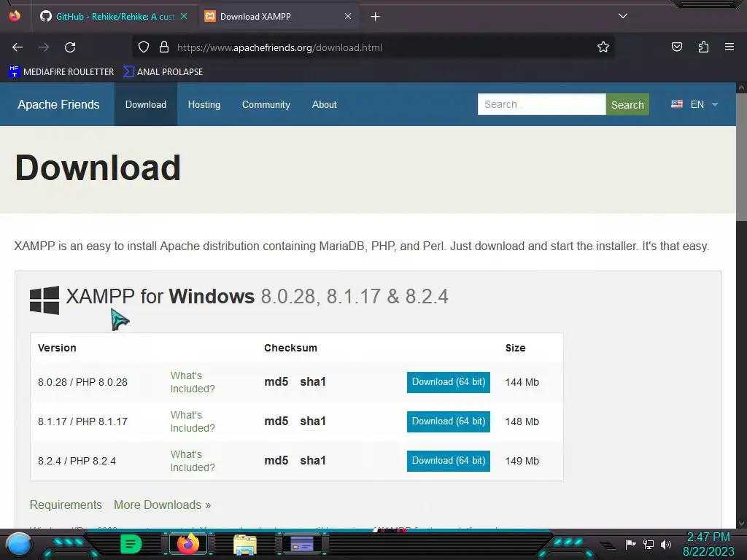Go to Apache Friends home link
747x560 pixels.
coord(58,104)
